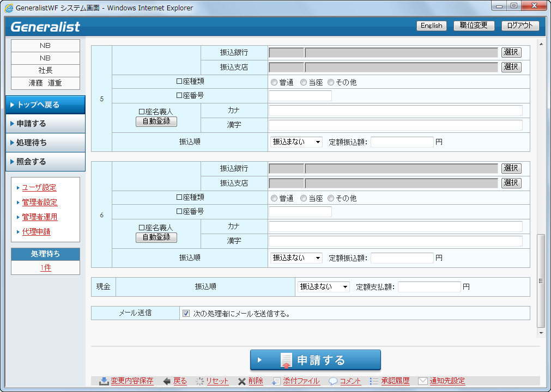The width and height of the screenshot is (551, 392).
Task: Click the attachment file icon
Action: (276, 381)
